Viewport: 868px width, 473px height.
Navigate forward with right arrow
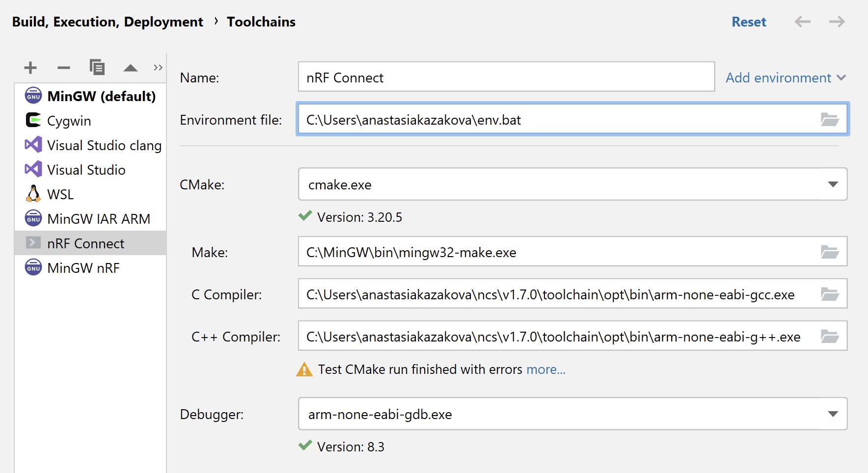837,22
